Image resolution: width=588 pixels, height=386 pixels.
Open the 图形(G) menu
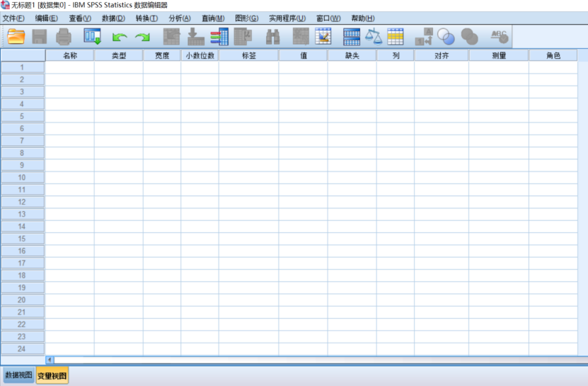coord(247,18)
